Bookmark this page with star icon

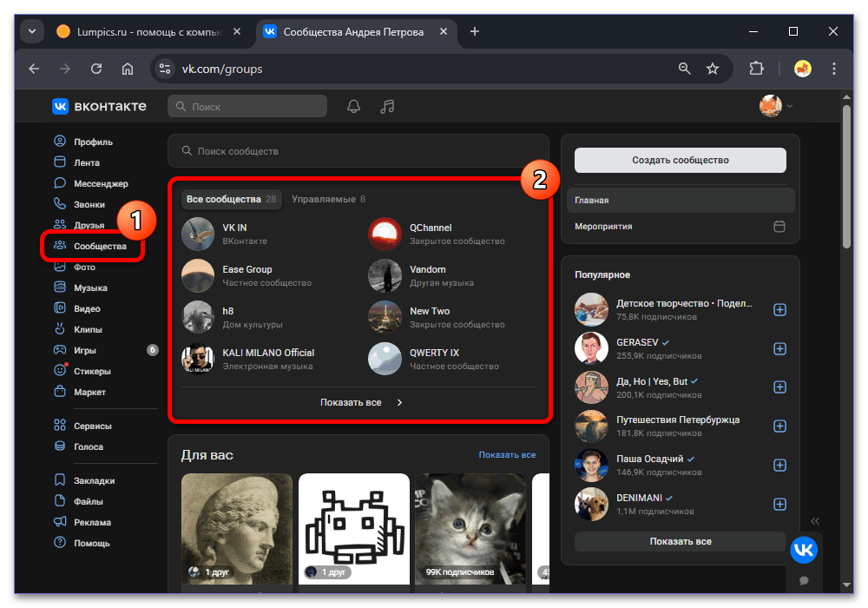click(x=713, y=69)
